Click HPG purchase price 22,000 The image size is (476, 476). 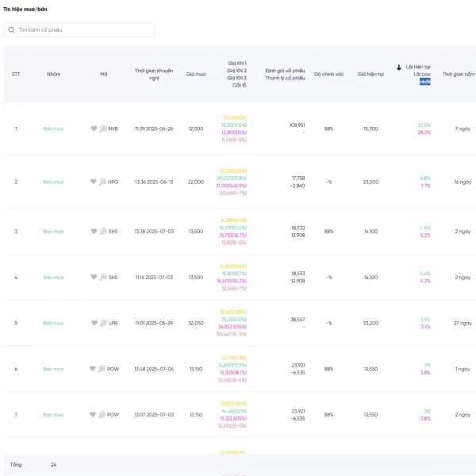tap(196, 182)
